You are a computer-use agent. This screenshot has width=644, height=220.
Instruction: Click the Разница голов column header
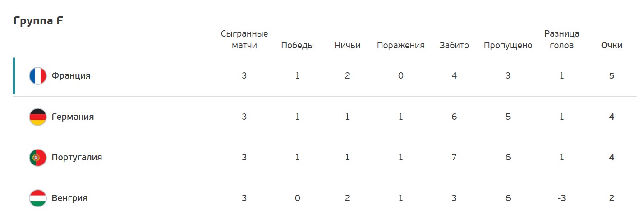pyautogui.click(x=561, y=40)
